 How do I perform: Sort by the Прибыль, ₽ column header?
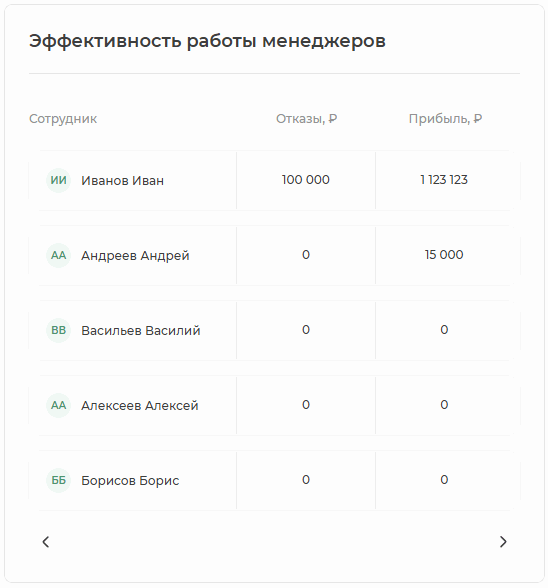coord(445,119)
